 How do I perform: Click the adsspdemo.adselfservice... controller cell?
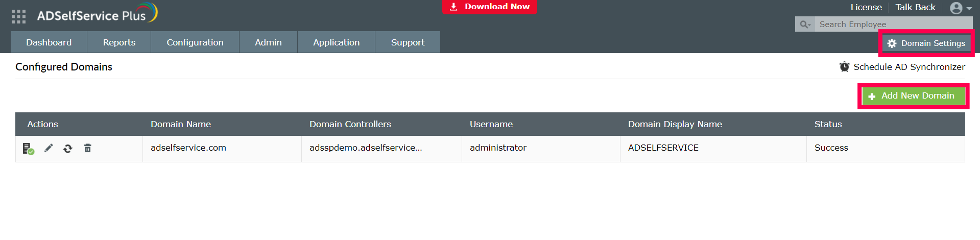pos(381,149)
